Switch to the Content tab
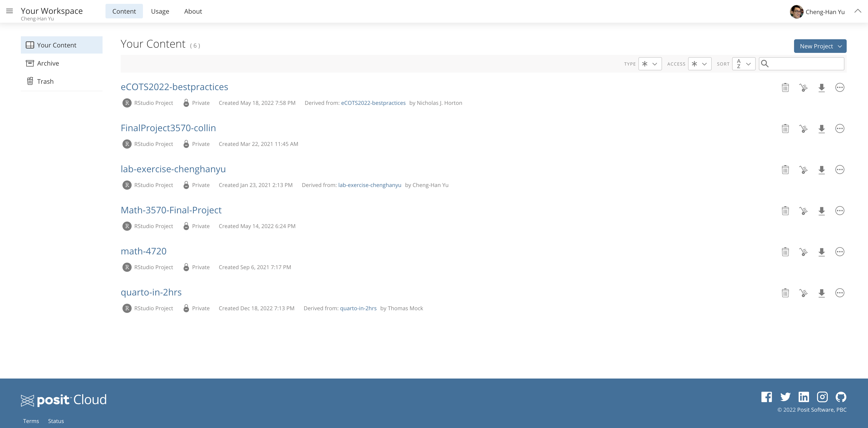The image size is (868, 428). 124,11
